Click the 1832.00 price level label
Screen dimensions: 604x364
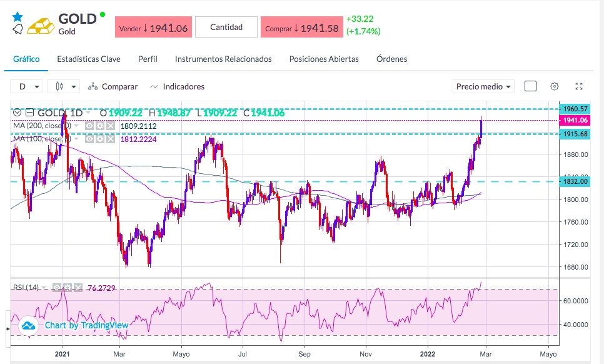tap(575, 181)
